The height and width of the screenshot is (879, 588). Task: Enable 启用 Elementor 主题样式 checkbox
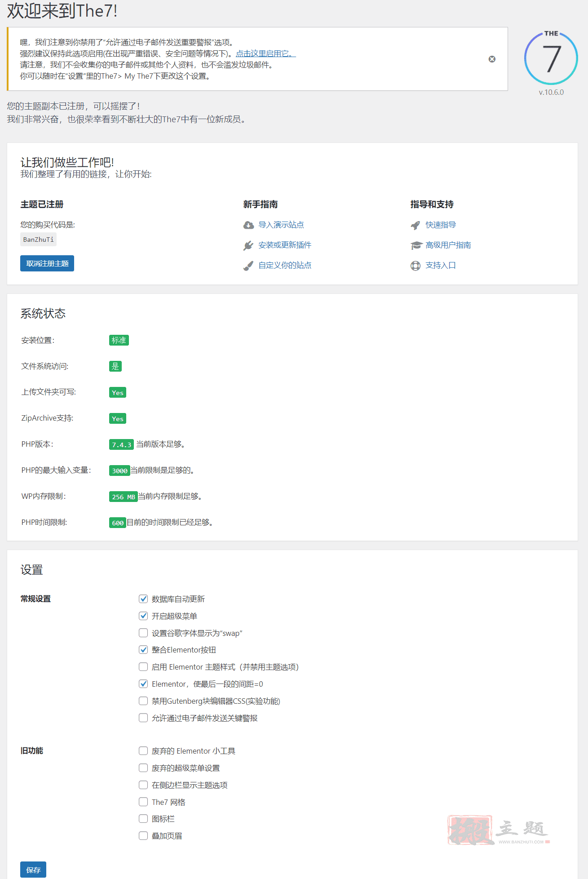pos(143,666)
